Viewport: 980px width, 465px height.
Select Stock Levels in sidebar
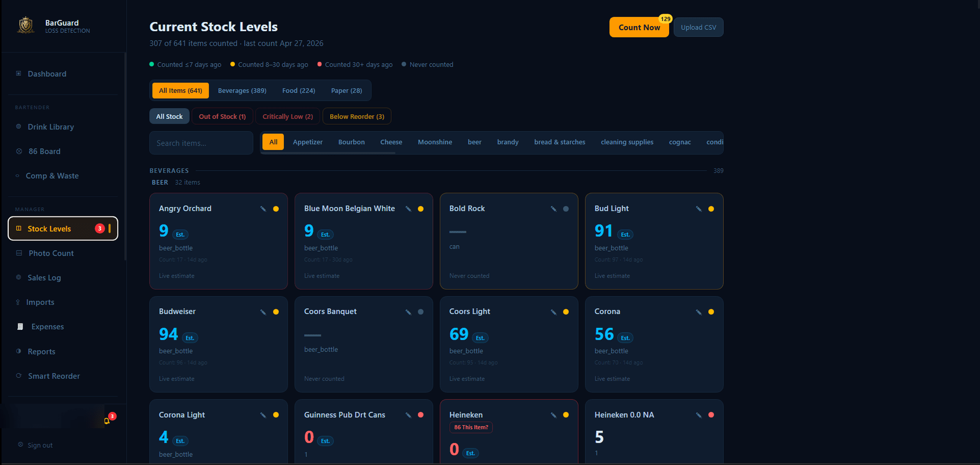(x=63, y=229)
